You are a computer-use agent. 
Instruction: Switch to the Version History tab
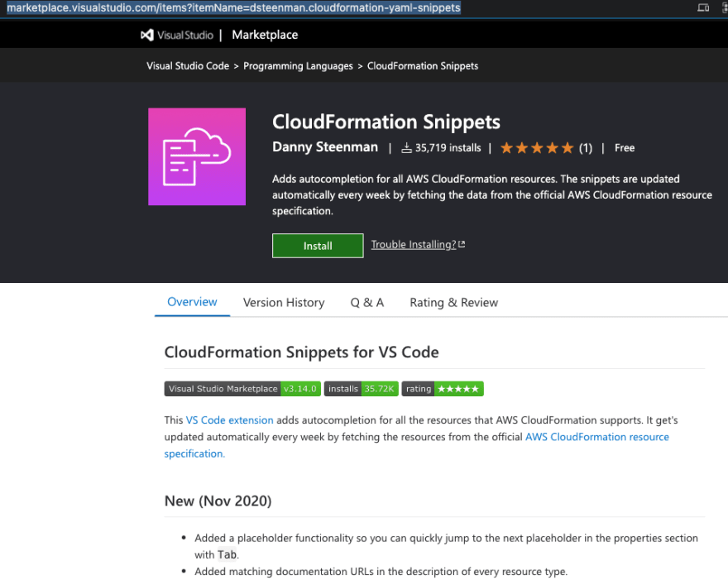tap(284, 303)
